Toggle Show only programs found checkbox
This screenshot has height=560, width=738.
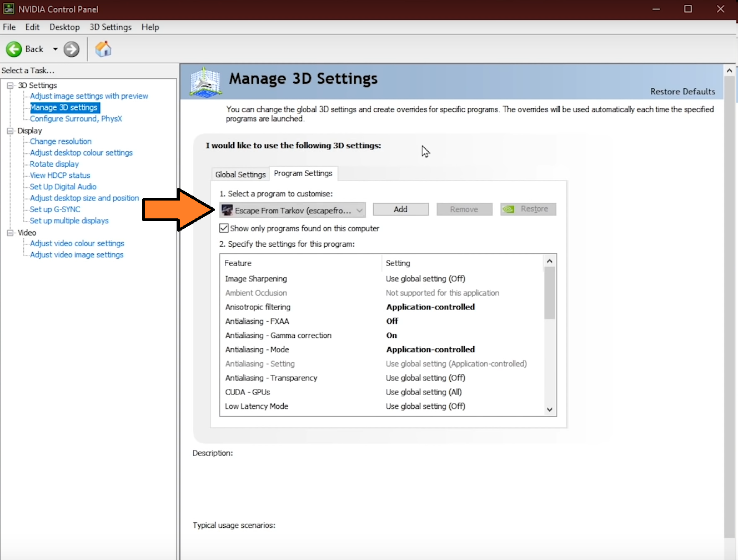[224, 228]
